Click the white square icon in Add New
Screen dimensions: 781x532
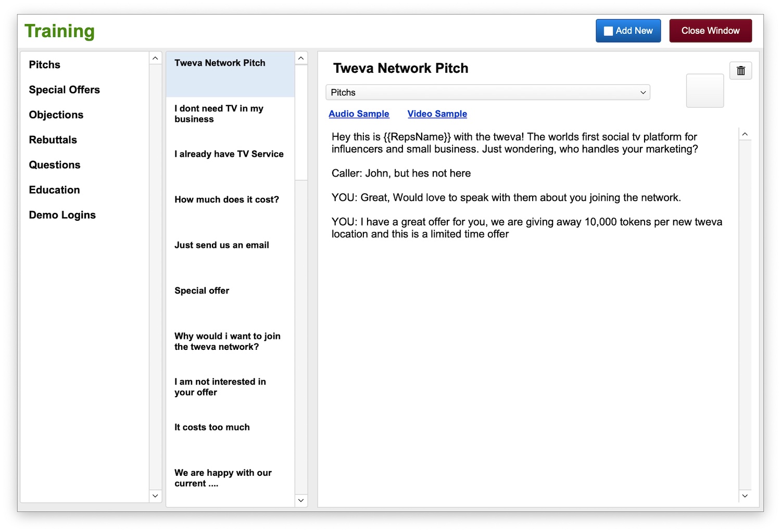tap(608, 31)
